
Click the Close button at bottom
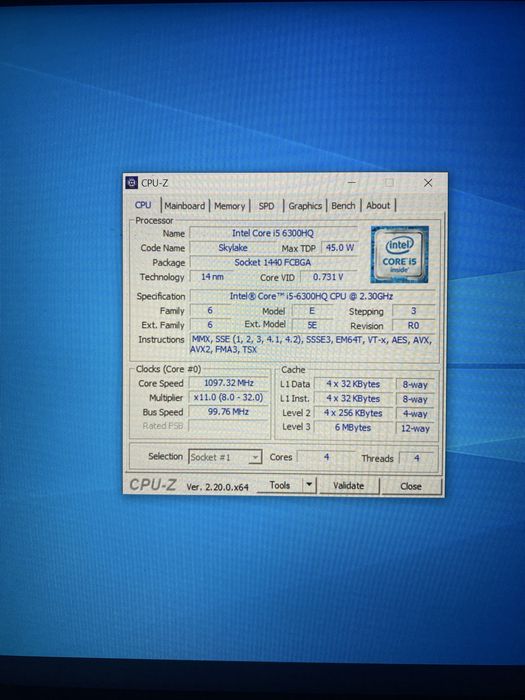click(x=411, y=486)
